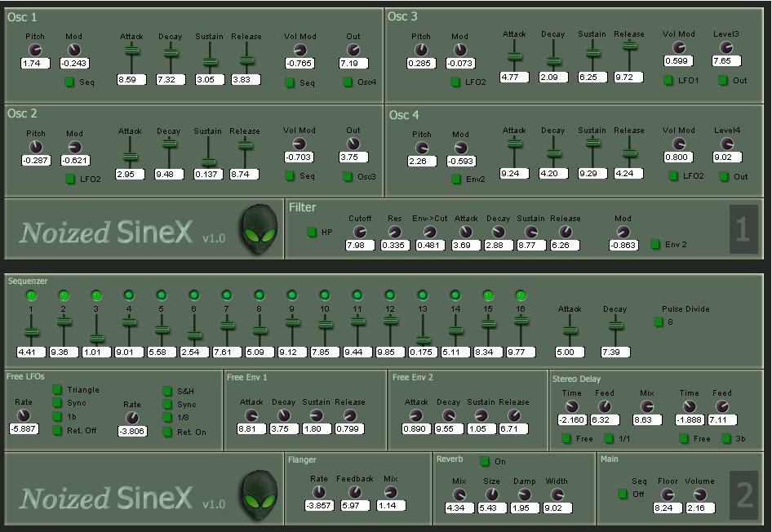
Task: Click the Free Env 2 Release knob
Action: [x=513, y=415]
